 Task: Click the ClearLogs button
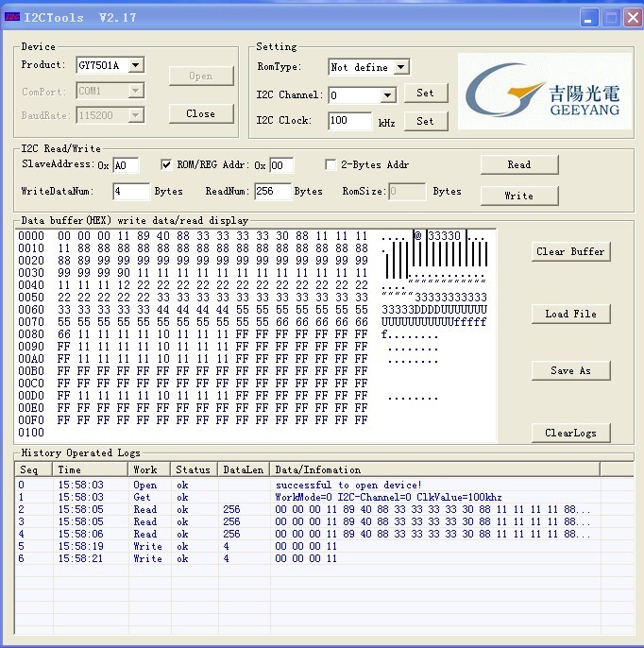[571, 433]
